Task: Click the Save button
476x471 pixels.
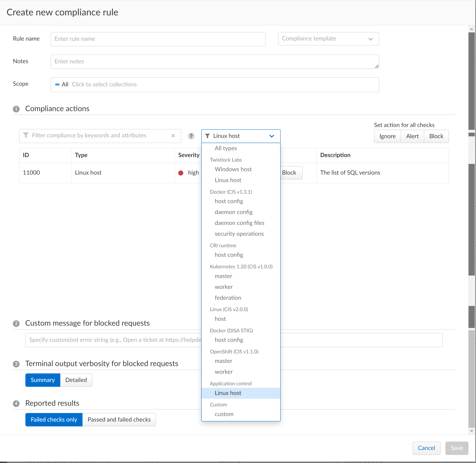Action: coord(456,448)
